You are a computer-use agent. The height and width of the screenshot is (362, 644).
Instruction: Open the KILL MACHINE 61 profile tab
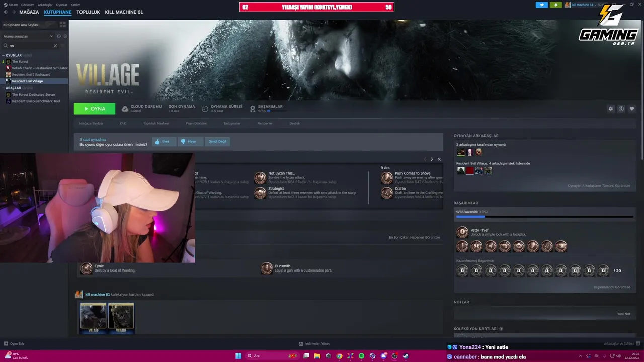(124, 12)
